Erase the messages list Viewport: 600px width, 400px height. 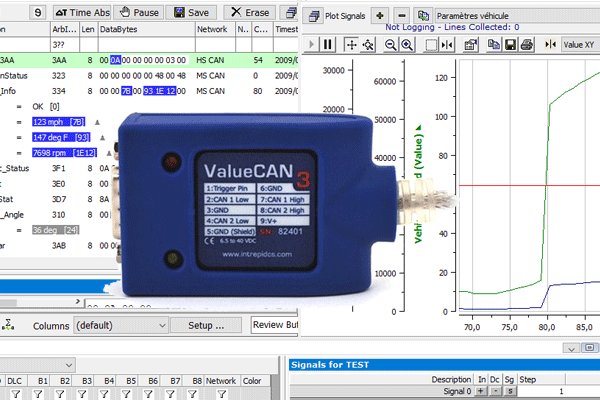click(x=249, y=13)
